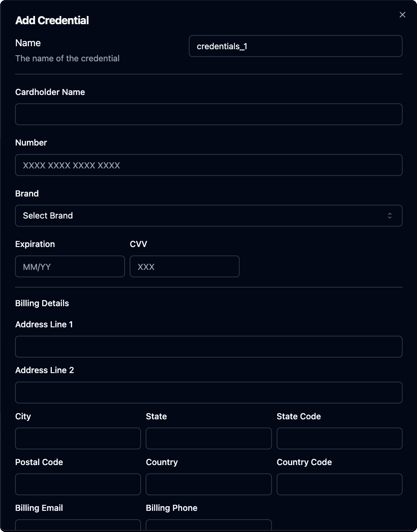Viewport: 417px width, 532px height.
Task: Open the Select Brand dropdown
Action: pyautogui.click(x=209, y=215)
